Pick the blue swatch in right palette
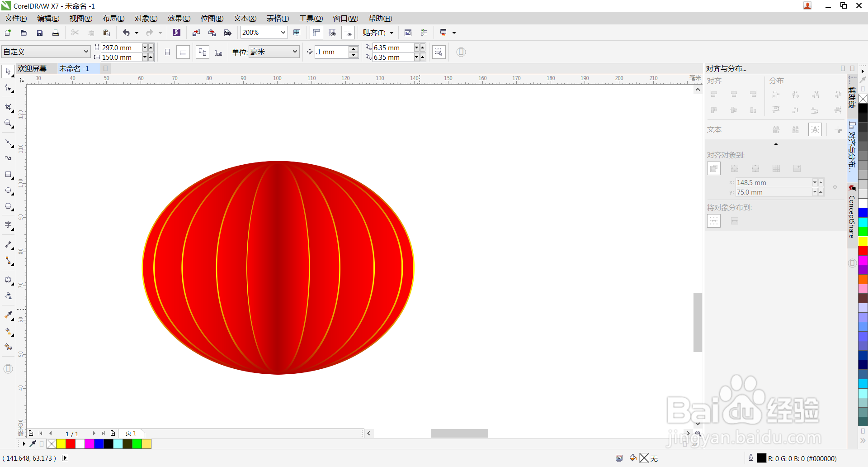 tap(863, 213)
